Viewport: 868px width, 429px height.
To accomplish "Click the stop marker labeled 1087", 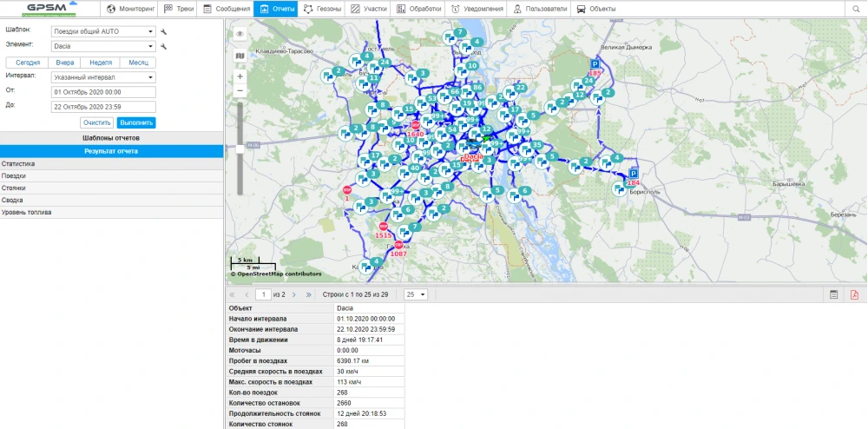I will click(x=399, y=245).
